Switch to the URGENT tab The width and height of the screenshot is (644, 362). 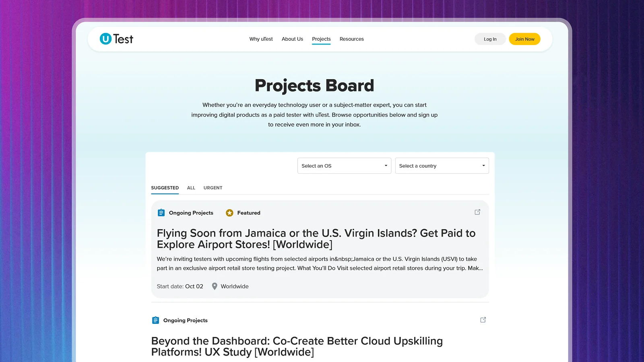tap(213, 188)
